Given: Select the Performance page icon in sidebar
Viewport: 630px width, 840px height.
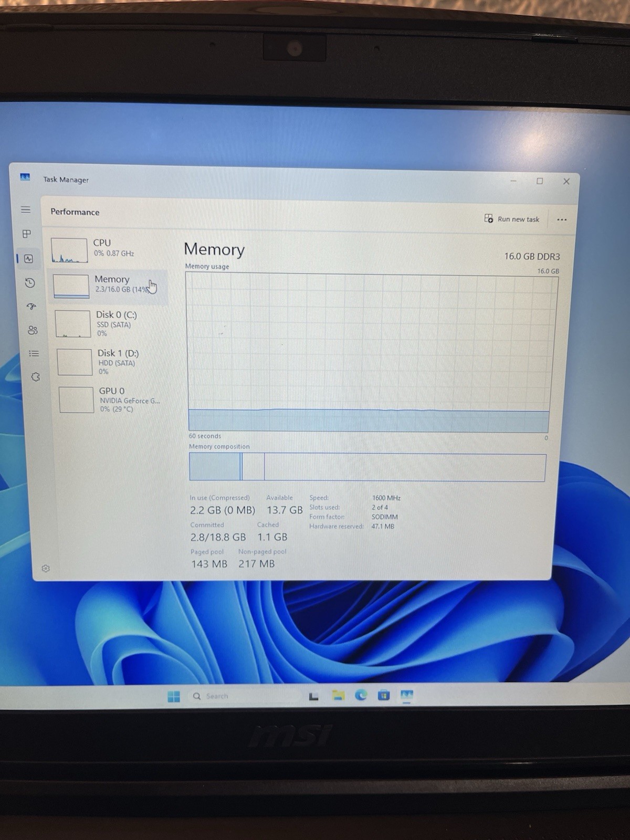Looking at the screenshot, I should coord(28,259).
